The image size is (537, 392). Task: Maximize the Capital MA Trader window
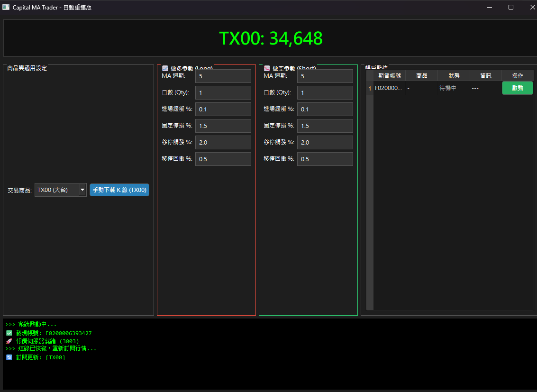coord(510,7)
